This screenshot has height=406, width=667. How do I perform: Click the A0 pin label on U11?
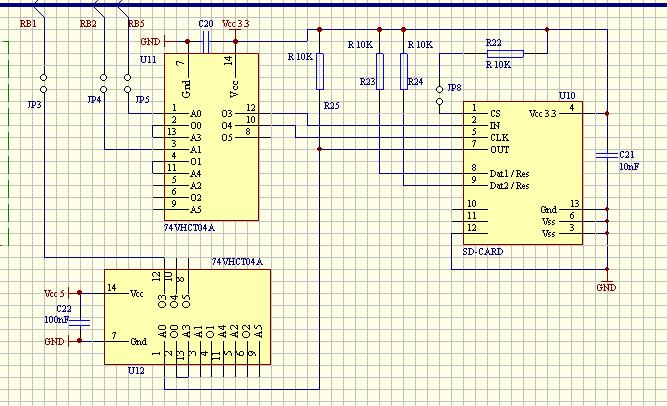coord(196,114)
